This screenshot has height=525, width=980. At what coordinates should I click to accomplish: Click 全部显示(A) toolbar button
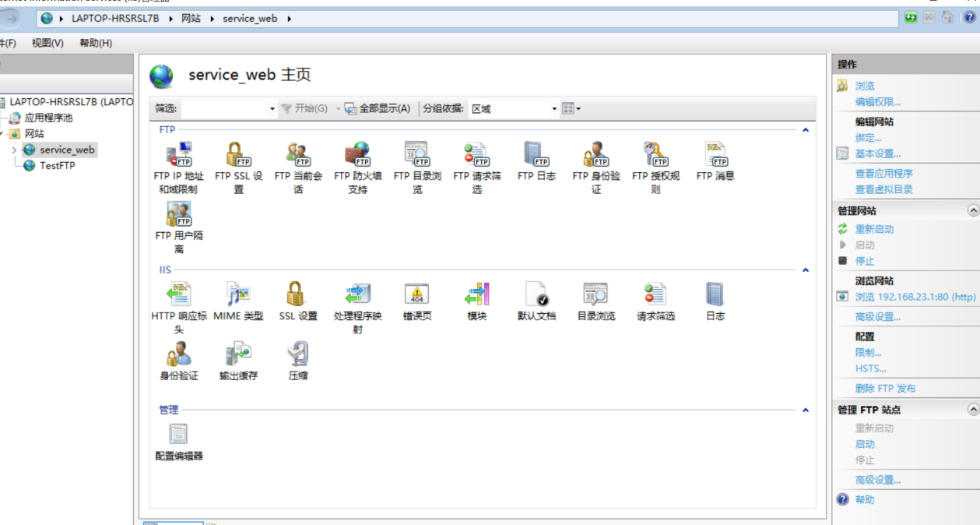pos(378,109)
